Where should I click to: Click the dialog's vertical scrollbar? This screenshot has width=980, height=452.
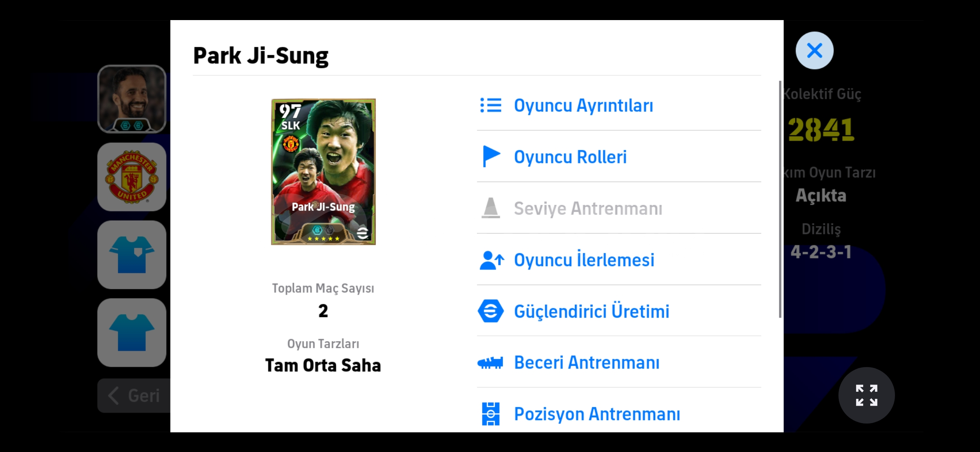(x=780, y=199)
